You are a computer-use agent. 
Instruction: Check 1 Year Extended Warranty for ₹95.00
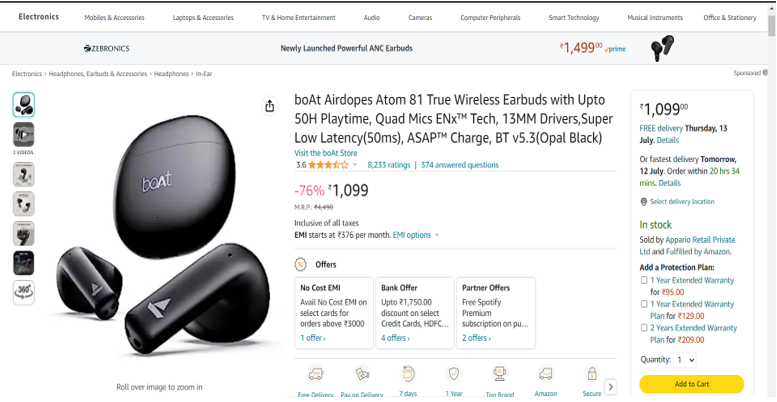pos(644,280)
